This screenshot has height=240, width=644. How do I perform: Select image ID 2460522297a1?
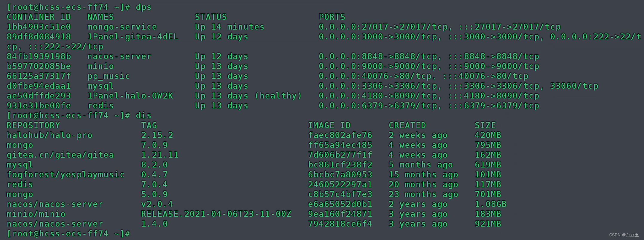pyautogui.click(x=340, y=184)
